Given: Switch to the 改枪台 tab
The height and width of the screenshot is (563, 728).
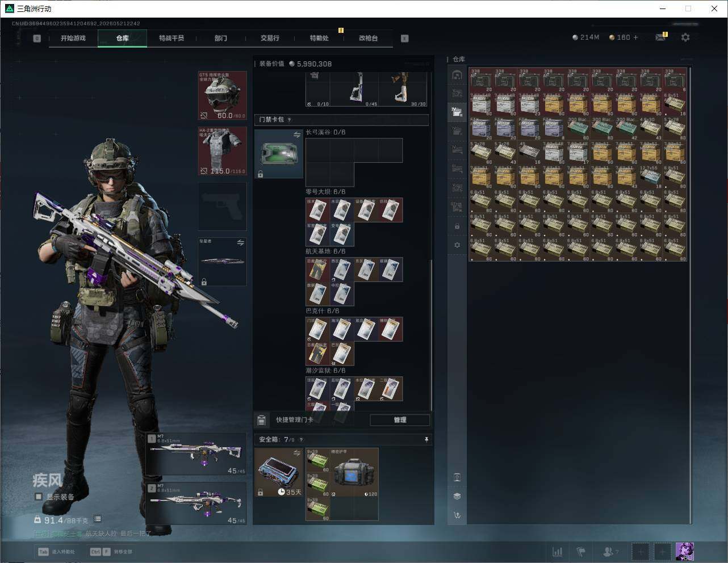Looking at the screenshot, I should pos(368,38).
